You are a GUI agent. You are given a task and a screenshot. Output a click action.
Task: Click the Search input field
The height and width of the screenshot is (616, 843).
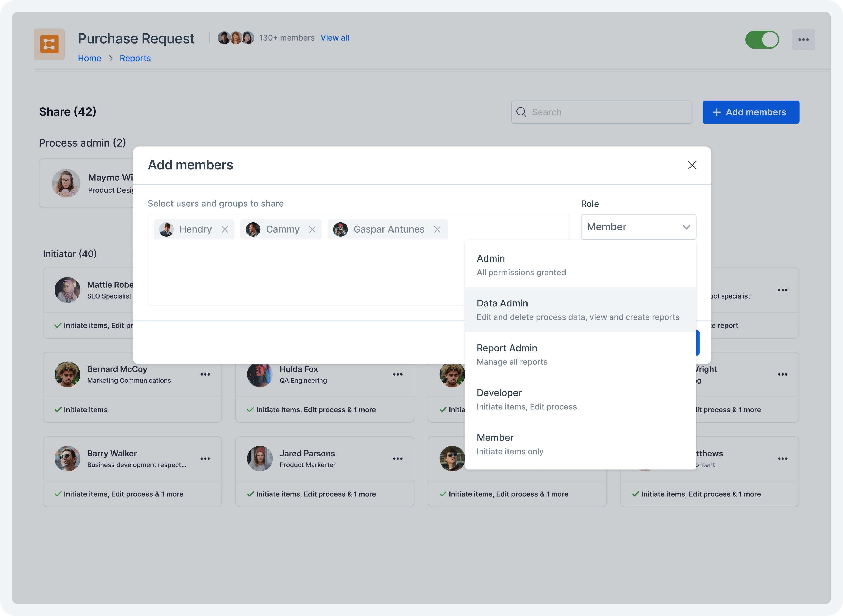(x=601, y=112)
